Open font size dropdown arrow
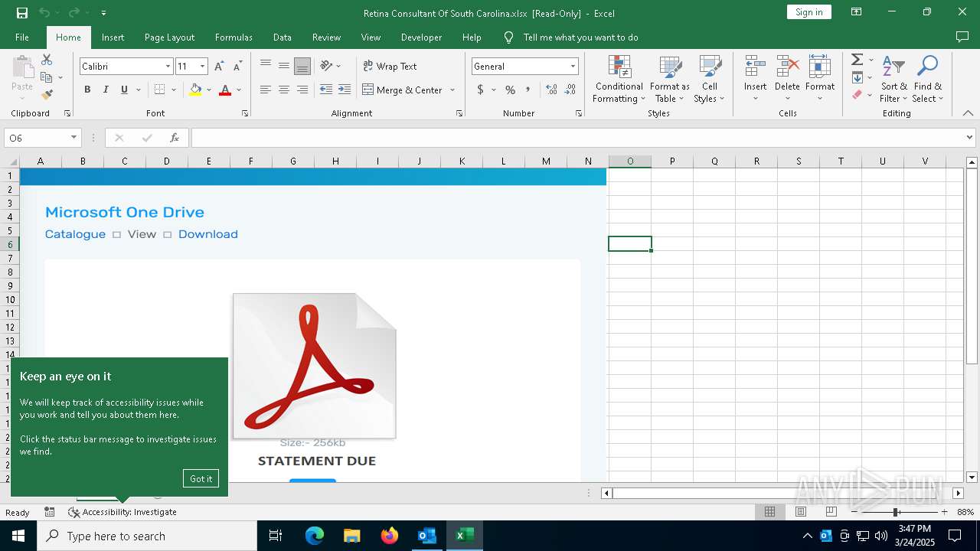This screenshot has height=551, width=980. (x=202, y=67)
